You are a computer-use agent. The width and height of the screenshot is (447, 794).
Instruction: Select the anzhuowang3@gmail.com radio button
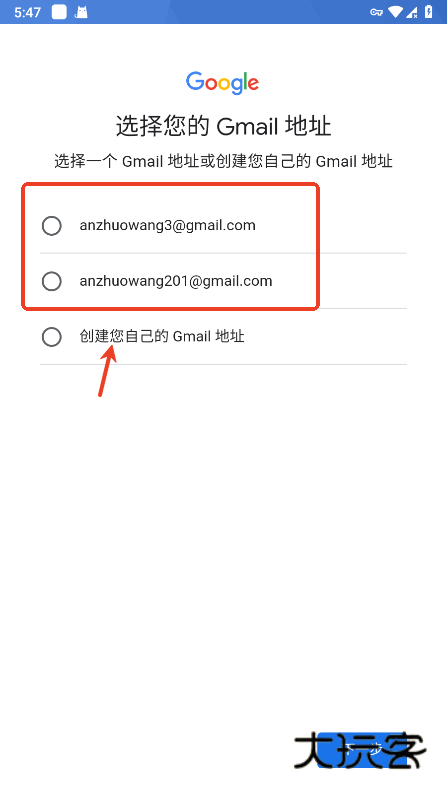click(x=52, y=226)
